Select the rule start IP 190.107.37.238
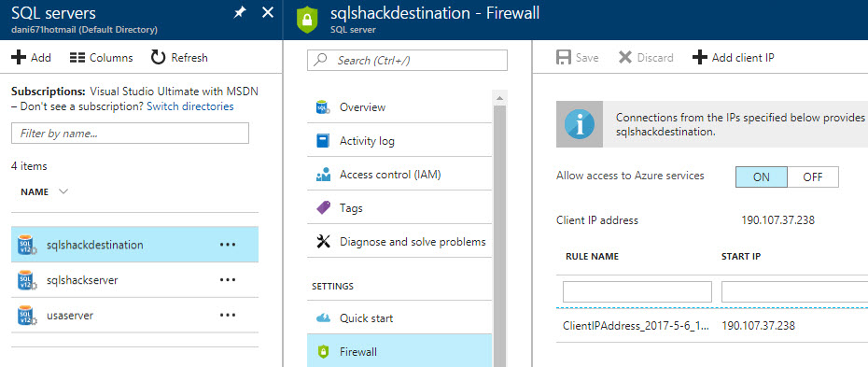The image size is (868, 367). [759, 326]
